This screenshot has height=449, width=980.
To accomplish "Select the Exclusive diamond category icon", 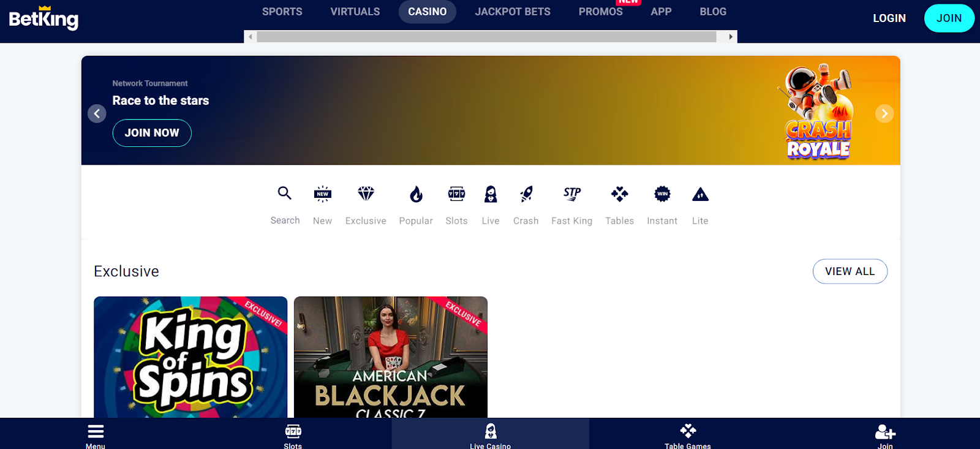I will click(x=366, y=194).
